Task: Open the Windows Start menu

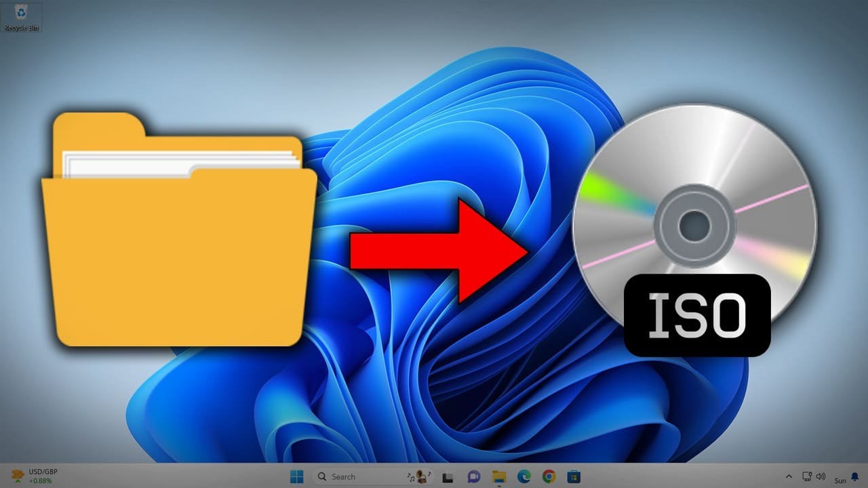Action: (296, 476)
